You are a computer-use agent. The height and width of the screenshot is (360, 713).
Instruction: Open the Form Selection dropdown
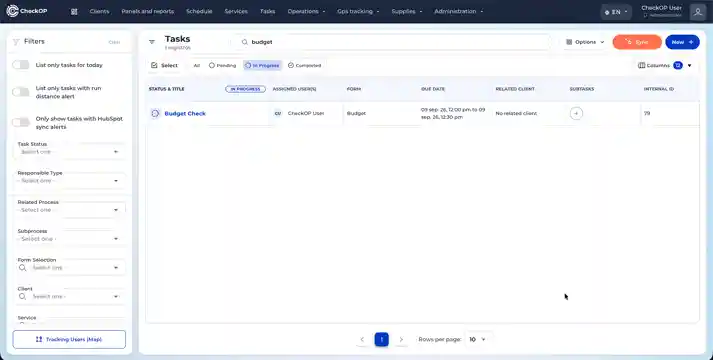(70, 268)
